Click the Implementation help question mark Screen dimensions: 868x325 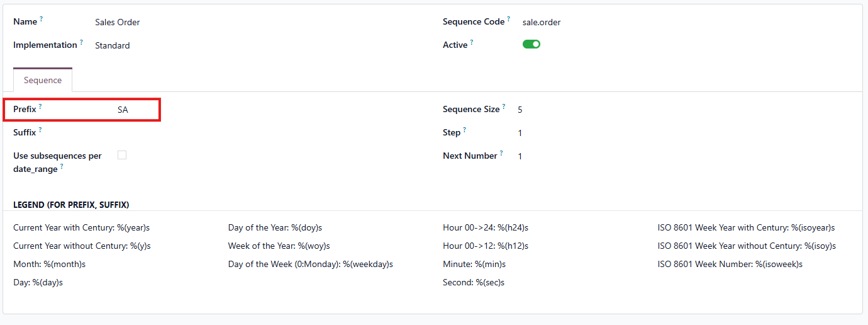pos(81,43)
